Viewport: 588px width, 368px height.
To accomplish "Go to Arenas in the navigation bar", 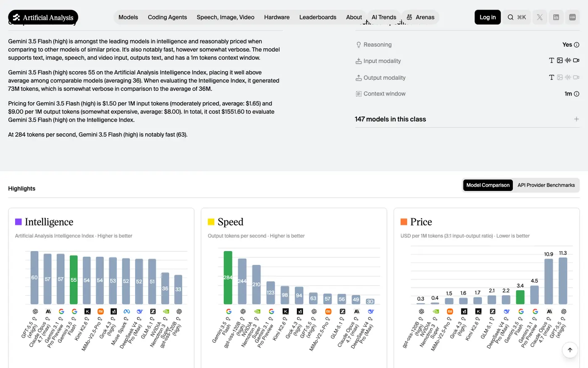I will pos(421,17).
